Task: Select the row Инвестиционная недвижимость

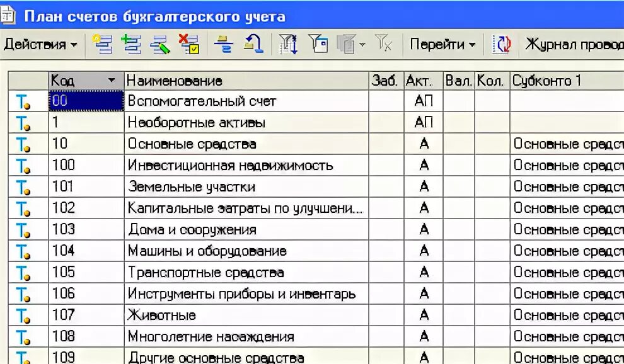Action: point(316,166)
